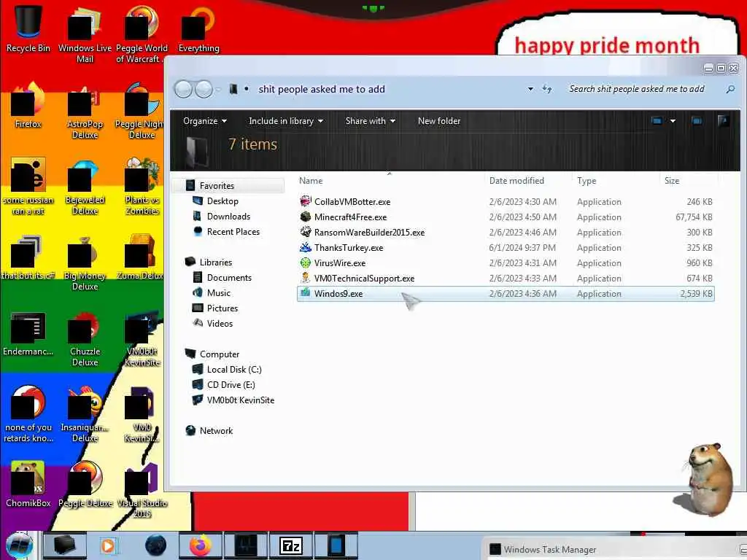Select the ThanksTurkey.exe file name

coord(349,248)
